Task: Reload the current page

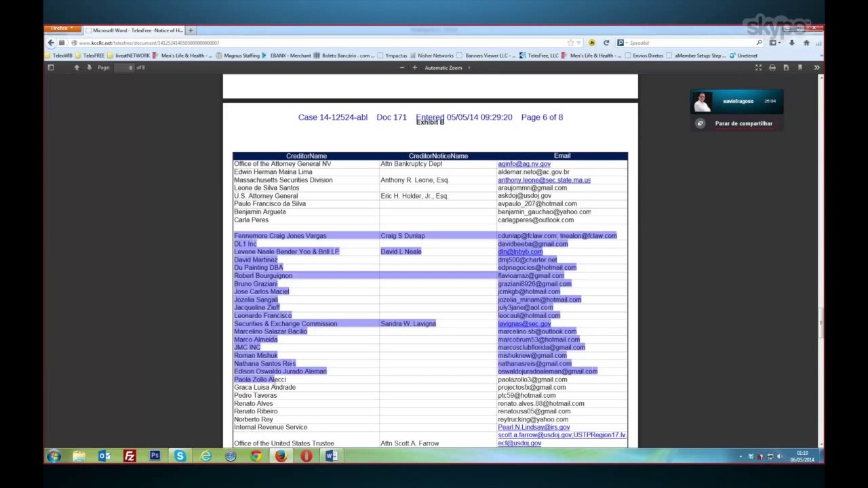Action: coord(606,43)
